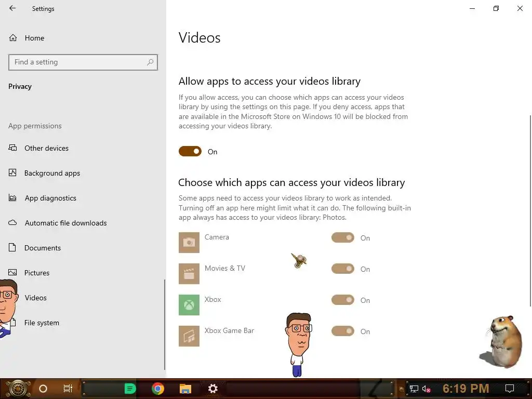532x399 pixels.
Task: Click the Background apps icon
Action: click(12, 172)
